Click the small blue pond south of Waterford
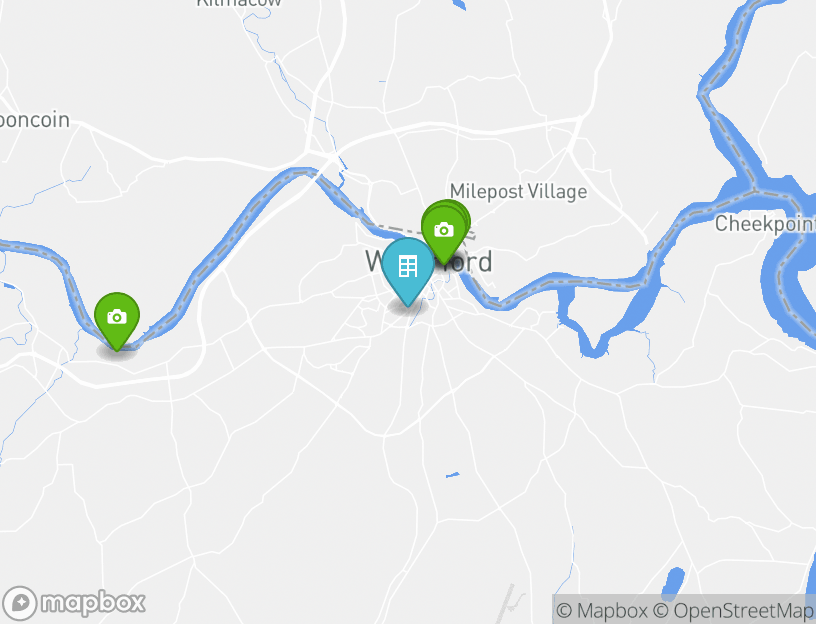816x624 pixels. tap(452, 473)
